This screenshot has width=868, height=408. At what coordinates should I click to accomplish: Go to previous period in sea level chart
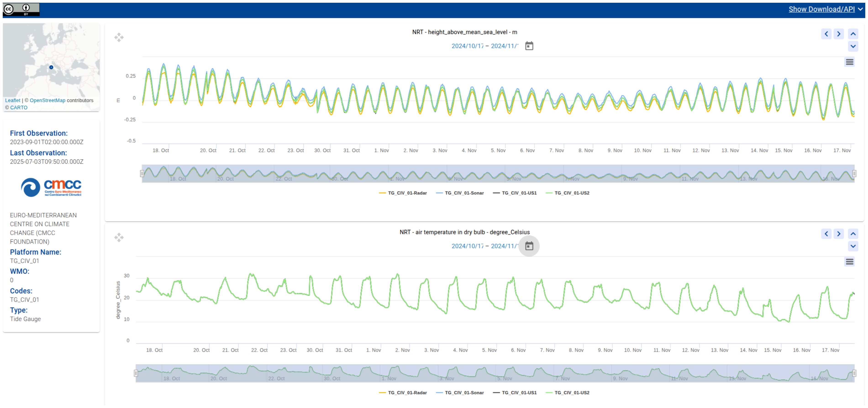click(x=826, y=34)
